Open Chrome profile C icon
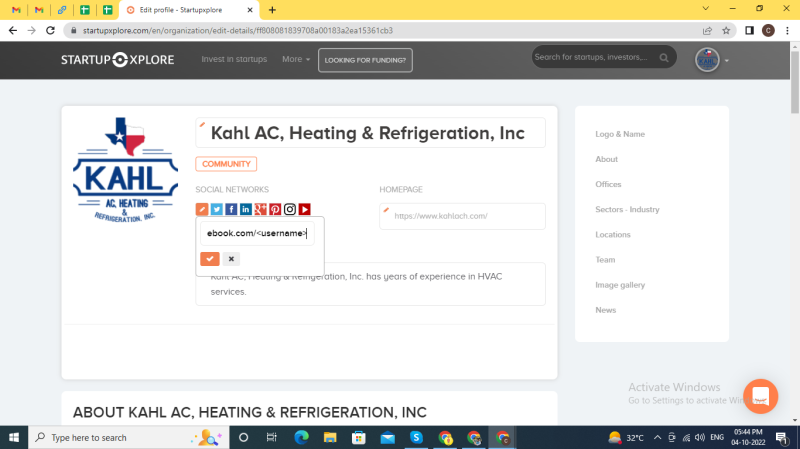The image size is (800, 449). [x=768, y=31]
